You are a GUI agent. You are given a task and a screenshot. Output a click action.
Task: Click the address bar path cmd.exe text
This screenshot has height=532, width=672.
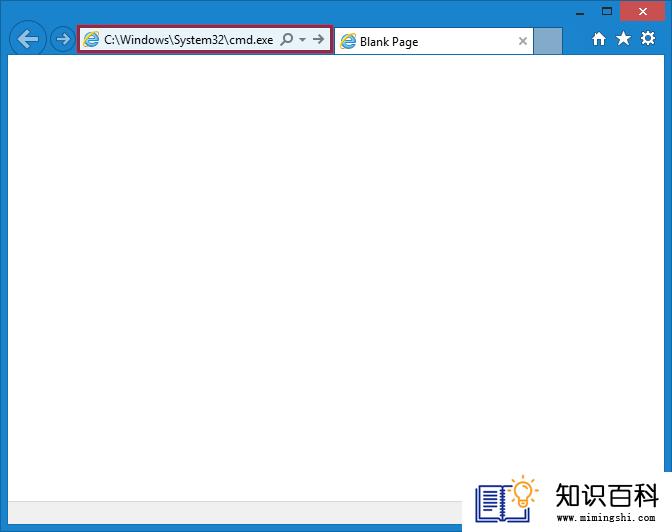[x=189, y=40]
